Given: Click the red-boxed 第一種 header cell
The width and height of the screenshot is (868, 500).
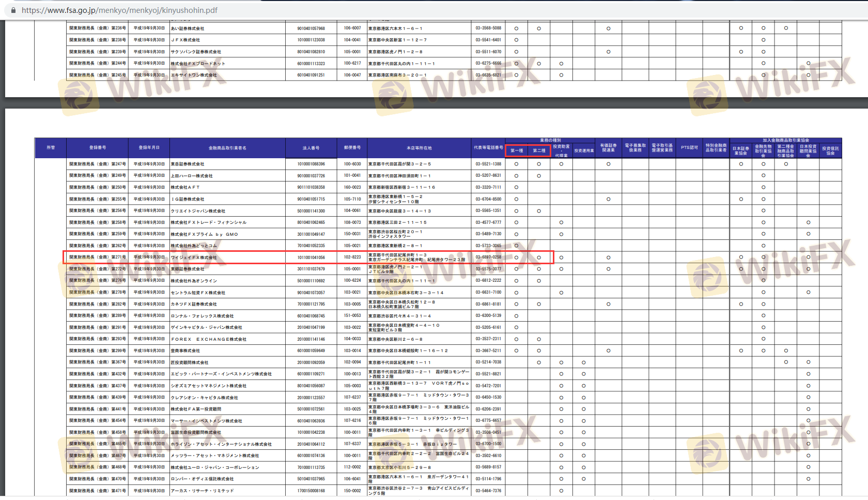Looking at the screenshot, I should pos(517,150).
